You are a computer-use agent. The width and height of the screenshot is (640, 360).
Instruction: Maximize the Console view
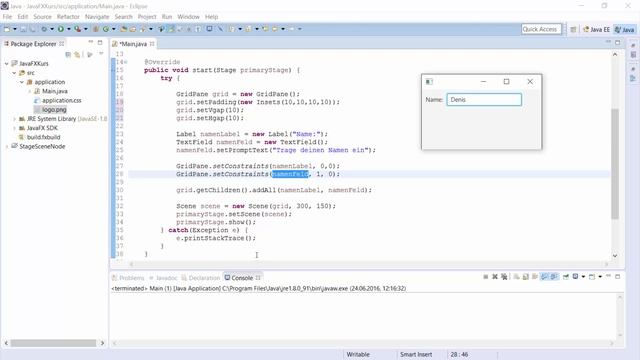click(618, 276)
